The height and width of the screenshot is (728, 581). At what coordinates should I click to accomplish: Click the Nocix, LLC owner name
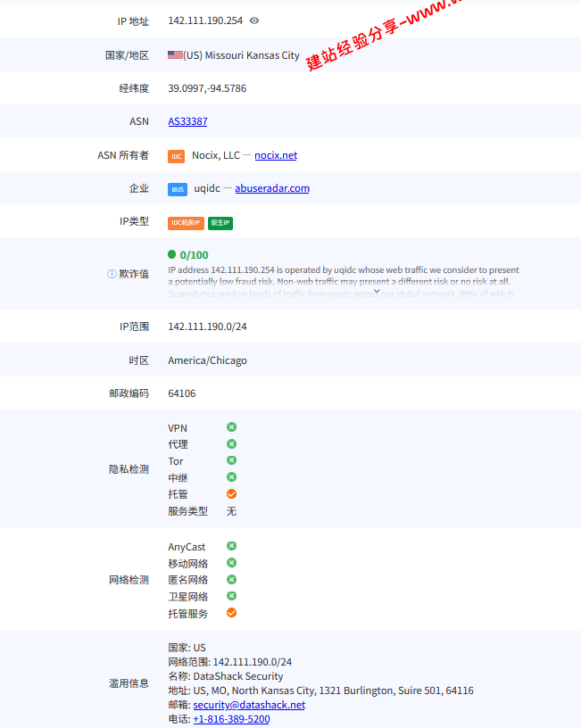[x=216, y=155]
